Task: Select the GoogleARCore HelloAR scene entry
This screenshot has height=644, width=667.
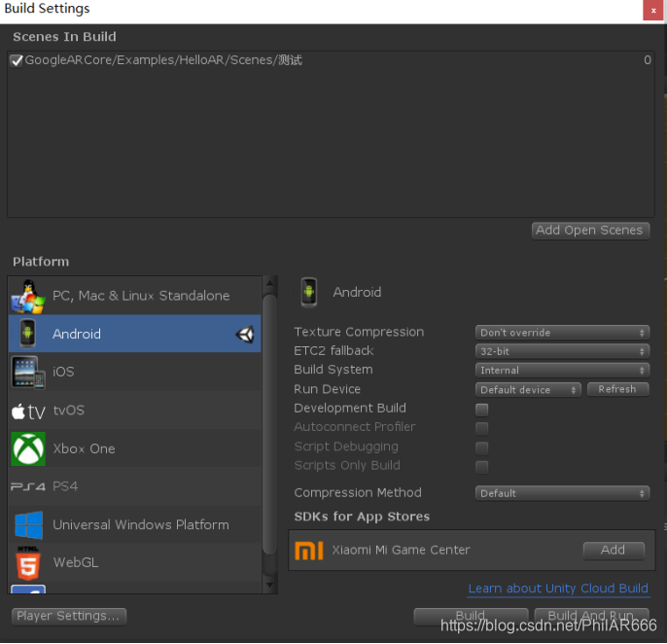Action: pos(331,60)
